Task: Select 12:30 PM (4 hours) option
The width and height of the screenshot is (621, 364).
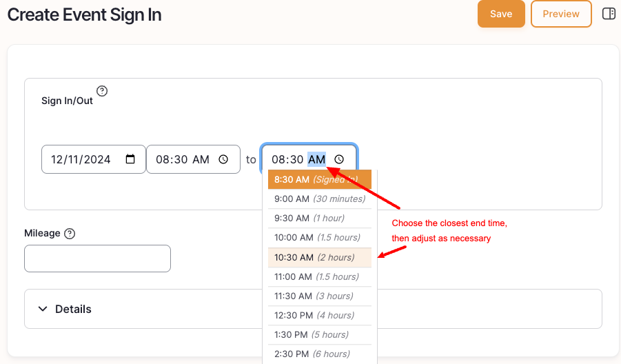Action: 320,316
